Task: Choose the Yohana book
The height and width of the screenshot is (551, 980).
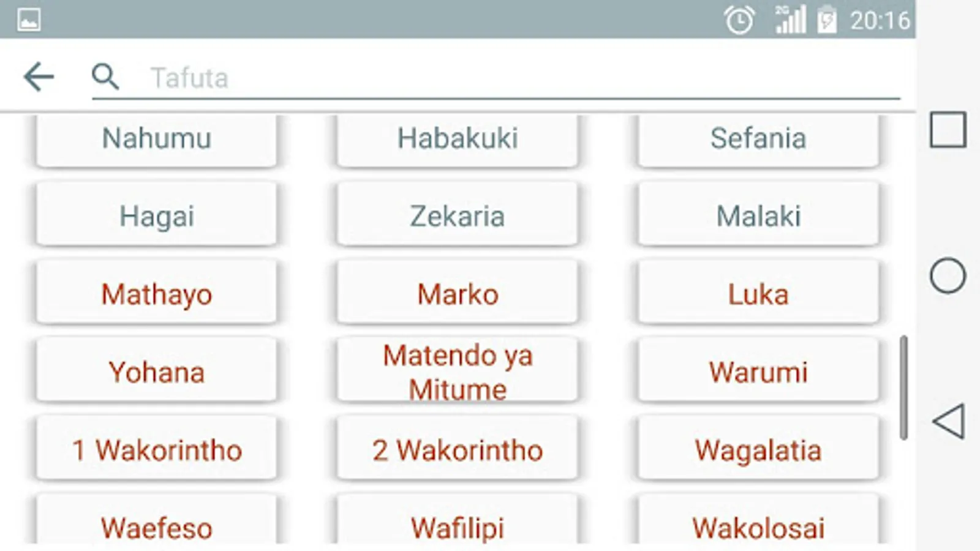Action: [x=157, y=372]
